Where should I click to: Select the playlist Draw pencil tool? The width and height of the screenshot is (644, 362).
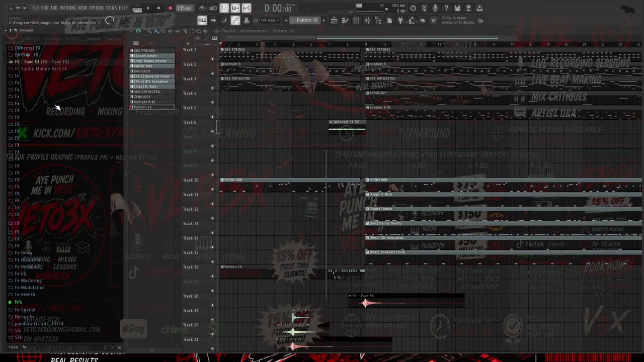tap(149, 31)
